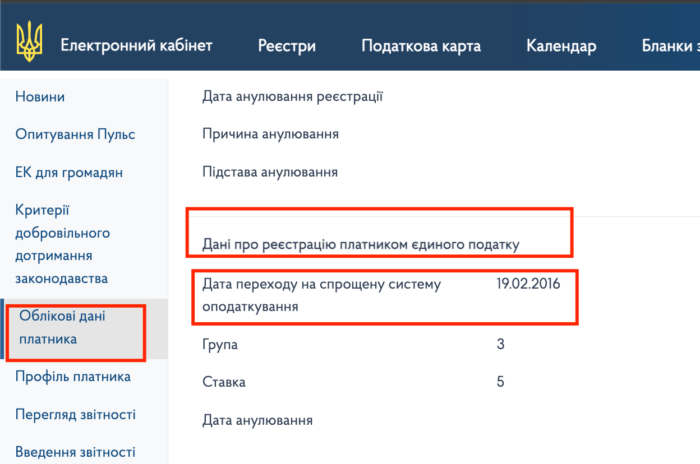Click the Дані про реєстрацію платником єдиного податку heading
The height and width of the screenshot is (464, 700).
pyautogui.click(x=361, y=244)
